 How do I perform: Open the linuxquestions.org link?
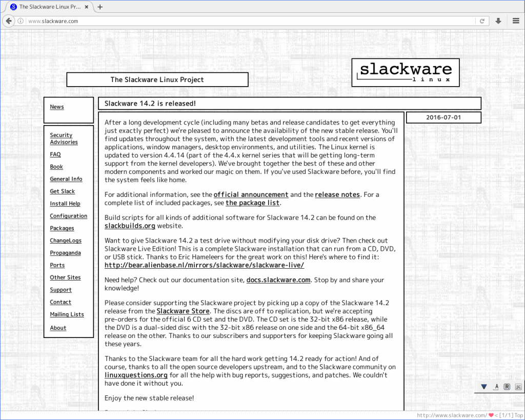click(x=136, y=375)
